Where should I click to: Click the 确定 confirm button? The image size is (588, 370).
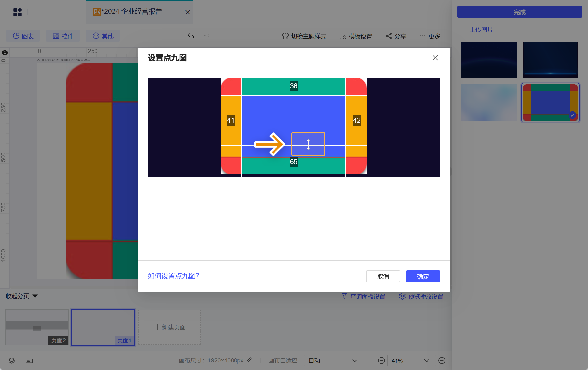click(423, 276)
